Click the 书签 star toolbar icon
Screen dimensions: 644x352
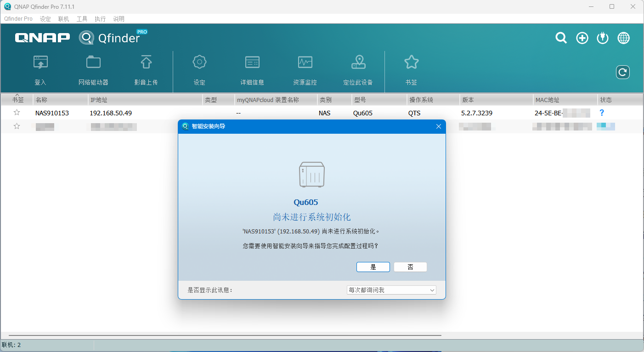411,62
